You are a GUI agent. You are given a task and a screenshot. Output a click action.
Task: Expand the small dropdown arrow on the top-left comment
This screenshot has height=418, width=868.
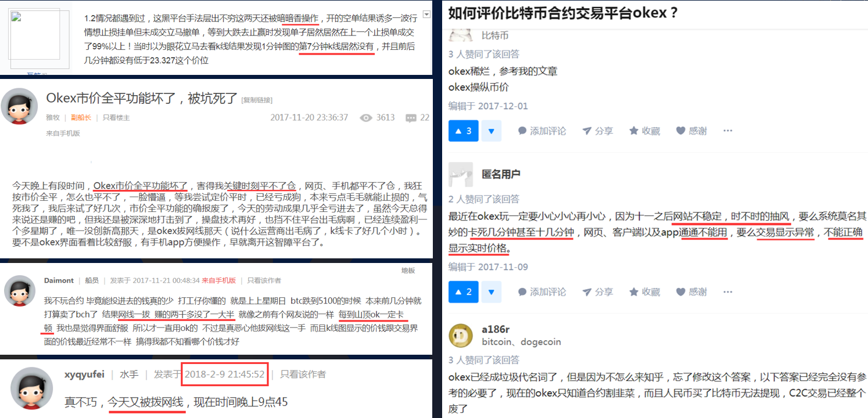[427, 13]
